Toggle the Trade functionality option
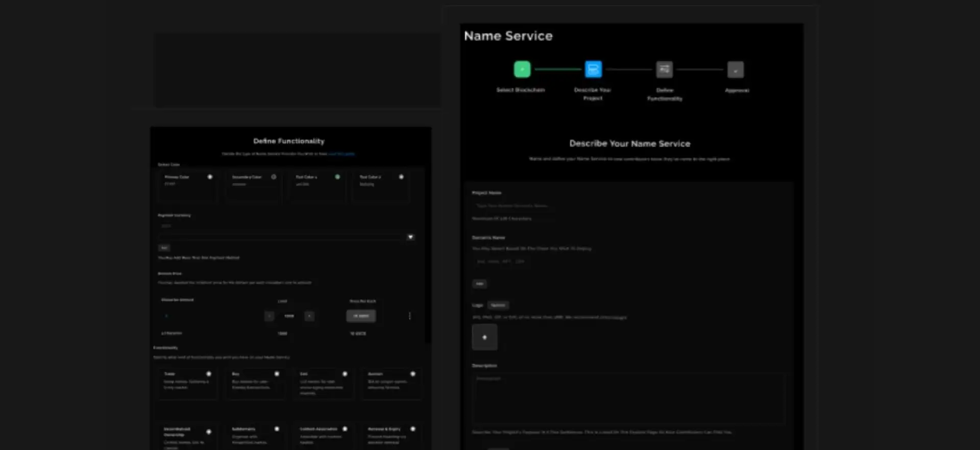This screenshot has width=980, height=450. (x=209, y=374)
